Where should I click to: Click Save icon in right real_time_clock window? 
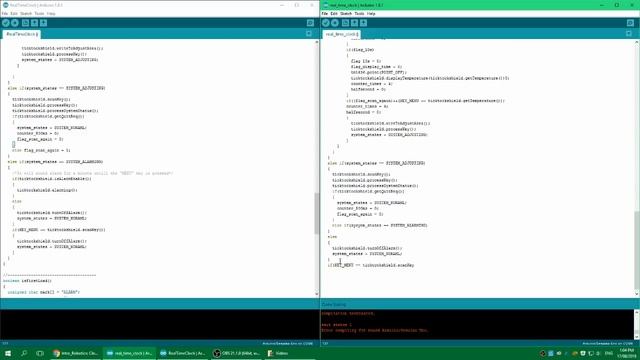[363, 23]
